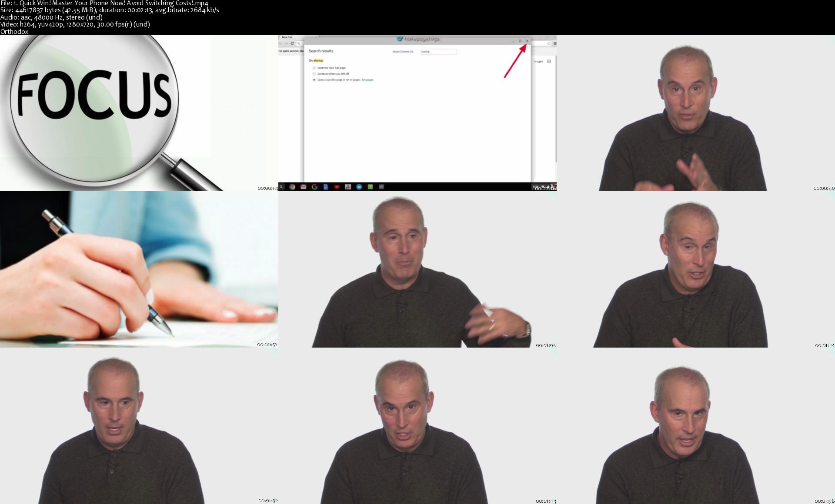
Task: Select 'Open a specific page' radio button
Action: point(314,80)
